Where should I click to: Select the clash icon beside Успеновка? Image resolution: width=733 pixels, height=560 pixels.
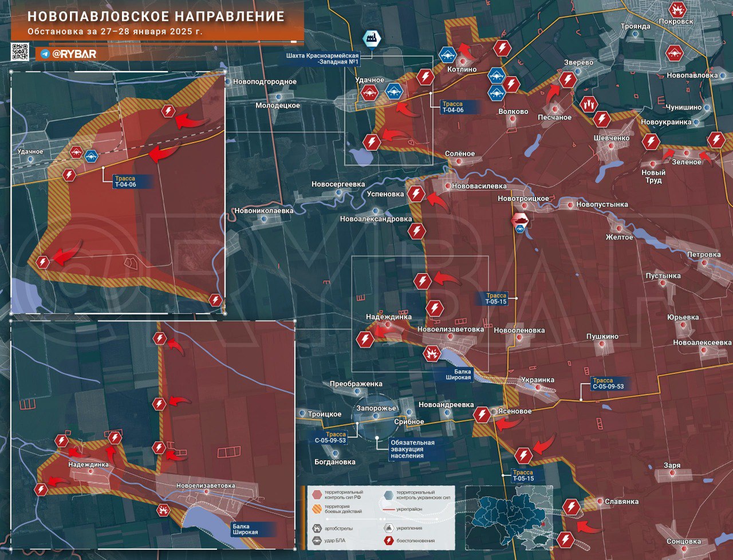416,194
